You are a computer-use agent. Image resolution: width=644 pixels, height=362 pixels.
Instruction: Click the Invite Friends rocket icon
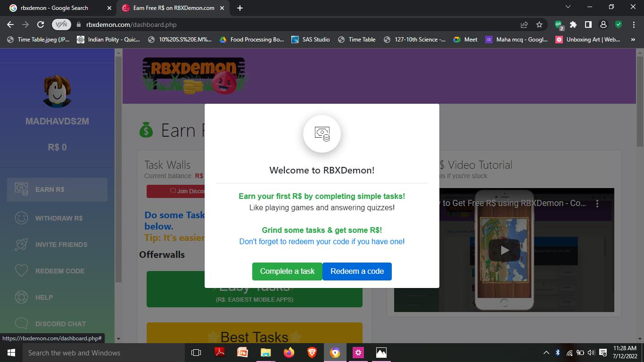tap(22, 245)
